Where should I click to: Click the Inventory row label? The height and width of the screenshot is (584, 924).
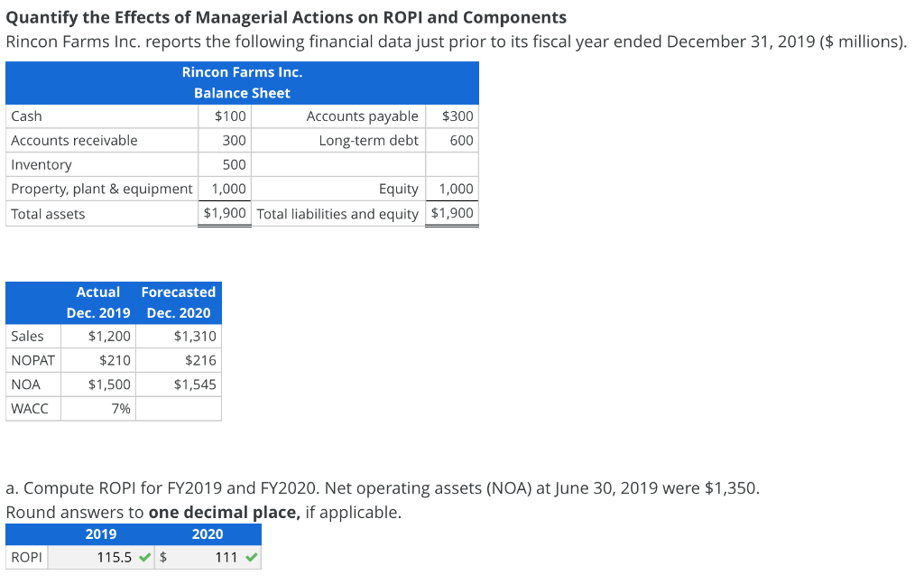click(x=42, y=164)
